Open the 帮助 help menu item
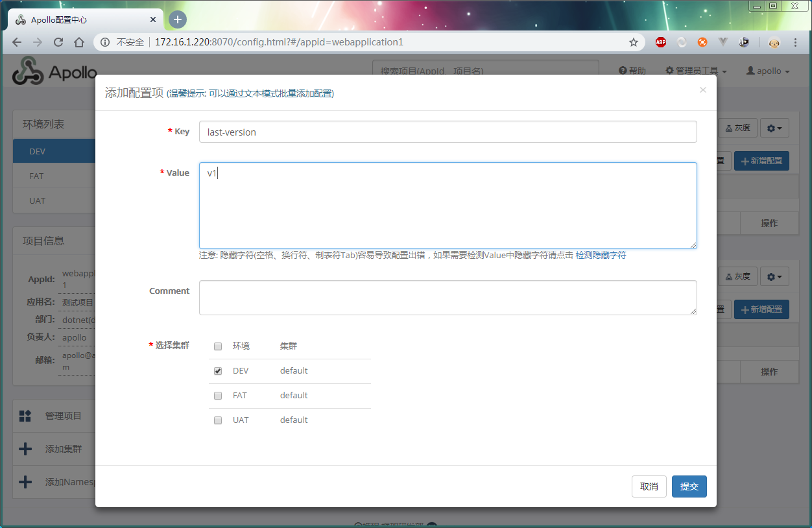Viewport: 812px width, 528px height. (632, 71)
